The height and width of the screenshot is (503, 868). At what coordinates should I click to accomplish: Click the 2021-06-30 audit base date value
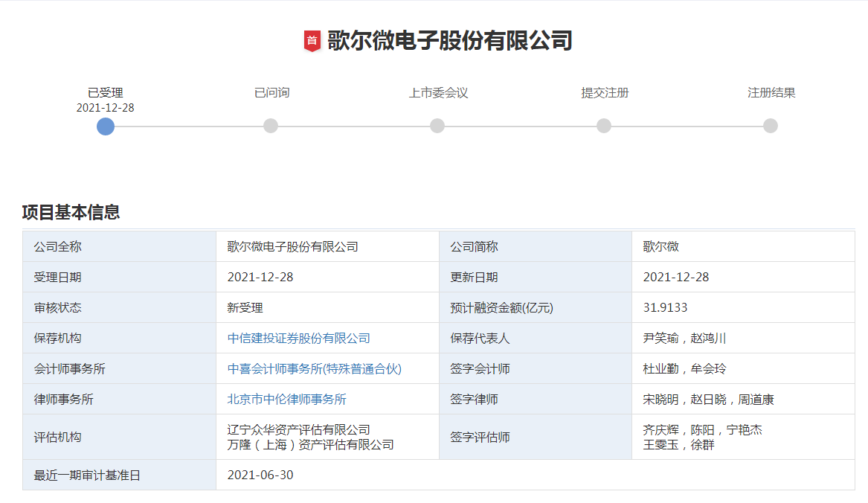click(x=260, y=475)
